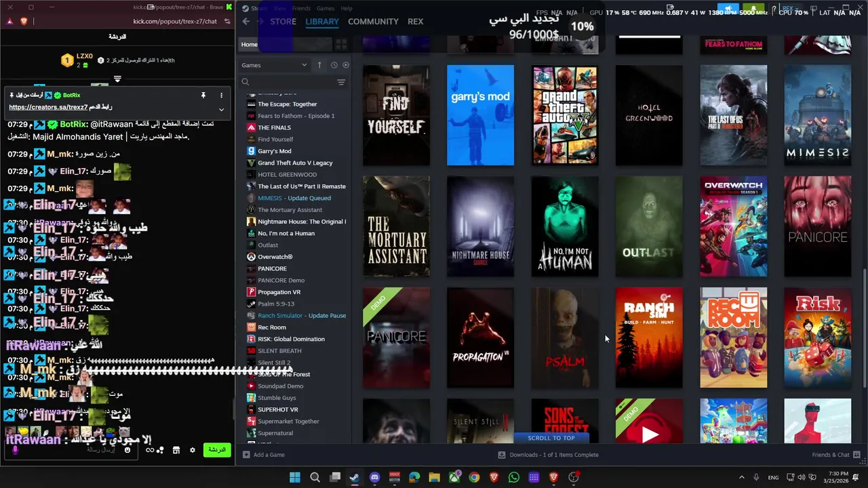The height and width of the screenshot is (488, 868).
Task: Open the COMMUNITY tab
Action: click(373, 21)
